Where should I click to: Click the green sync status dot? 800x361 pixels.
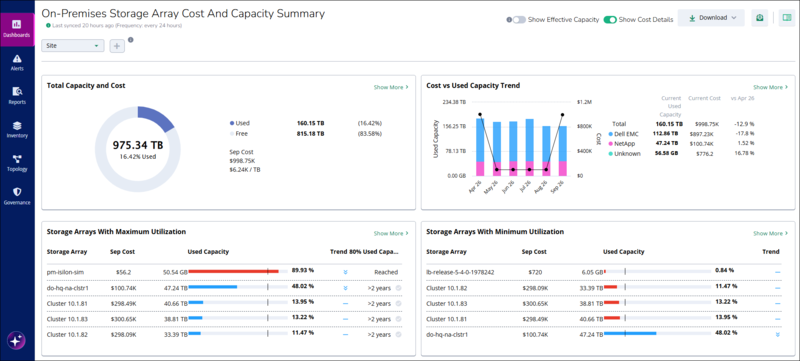tap(48, 25)
